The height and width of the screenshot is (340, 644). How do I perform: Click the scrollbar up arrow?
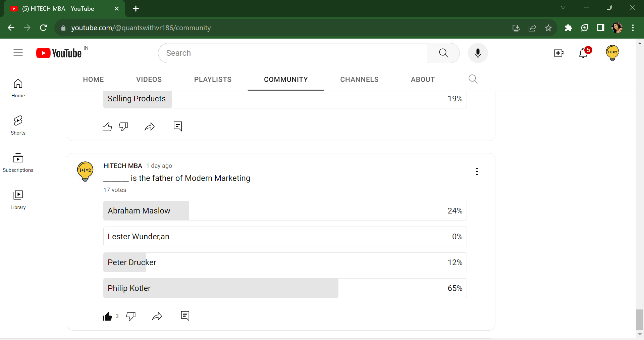(x=640, y=43)
